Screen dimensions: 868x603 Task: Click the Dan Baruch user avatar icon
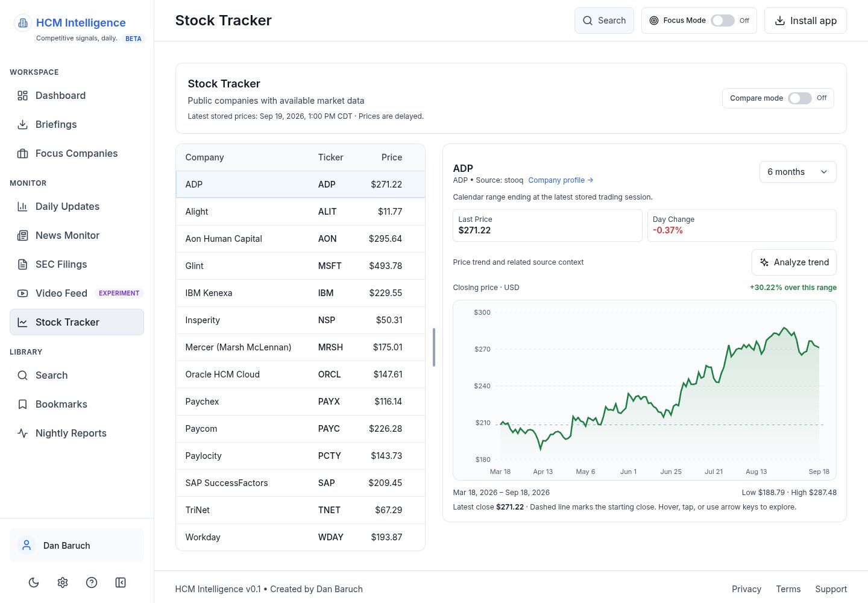pos(27,545)
